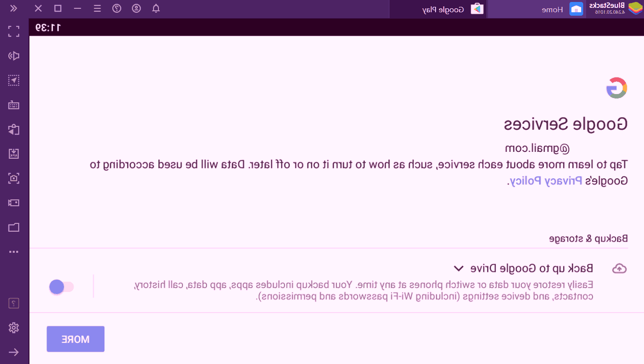
Task: Open BlueStacks settings gear
Action: click(14, 328)
